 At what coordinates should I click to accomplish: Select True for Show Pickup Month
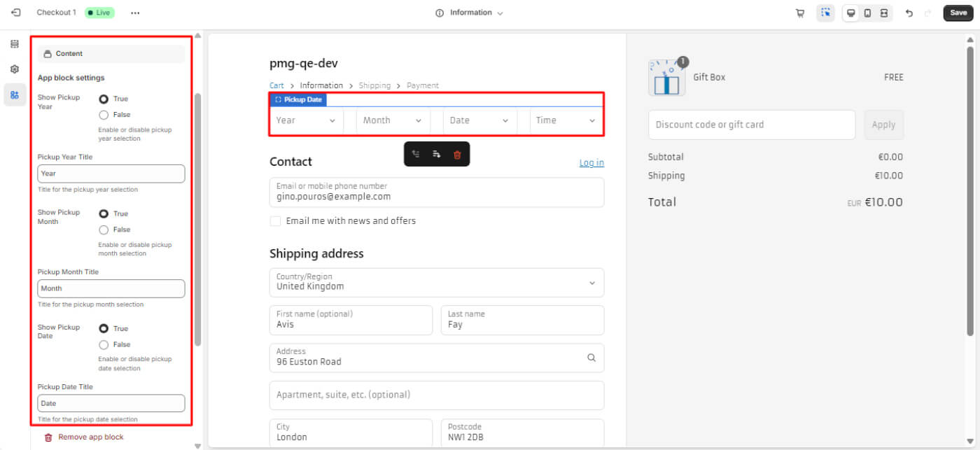[x=104, y=213]
